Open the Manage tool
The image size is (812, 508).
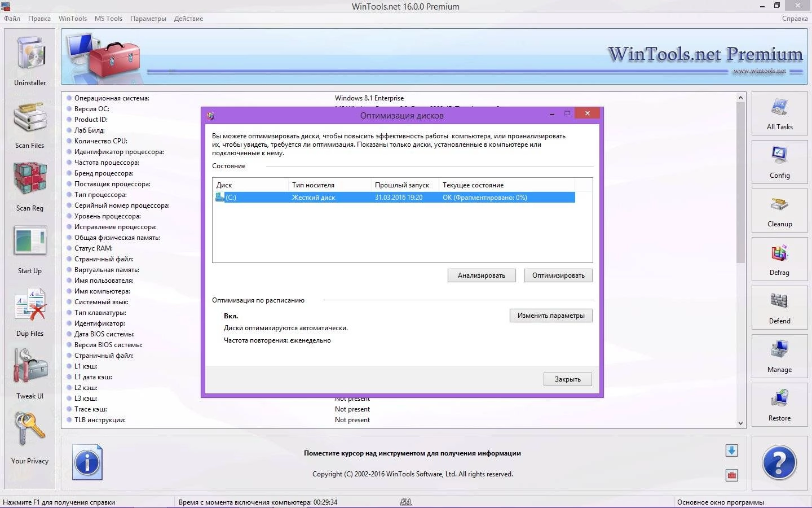click(779, 356)
